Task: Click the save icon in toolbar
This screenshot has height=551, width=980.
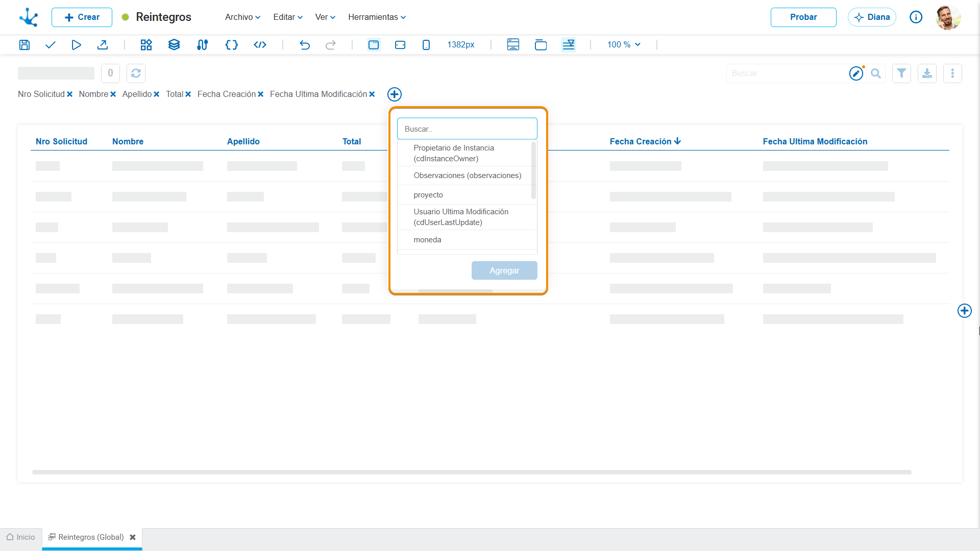Action: point(24,45)
